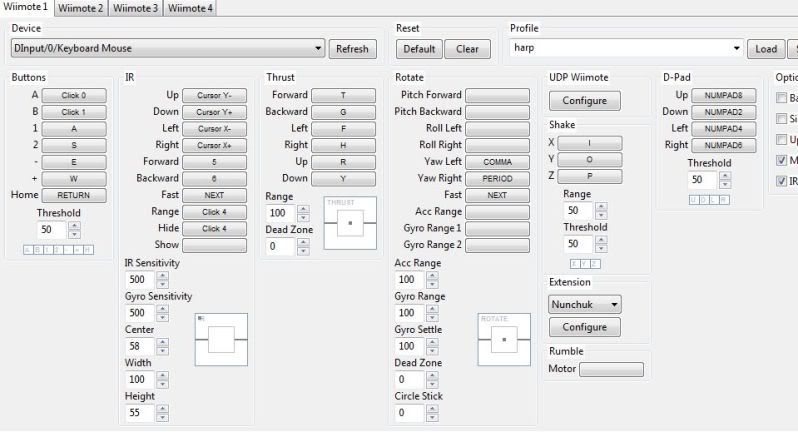Click the Thrust Forward mapping 'T'
The image size is (798, 432).
[344, 95]
